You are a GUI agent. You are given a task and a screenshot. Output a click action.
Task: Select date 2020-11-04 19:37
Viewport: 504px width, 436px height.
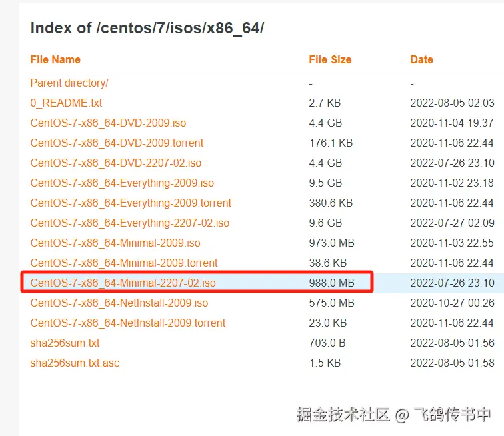click(452, 123)
